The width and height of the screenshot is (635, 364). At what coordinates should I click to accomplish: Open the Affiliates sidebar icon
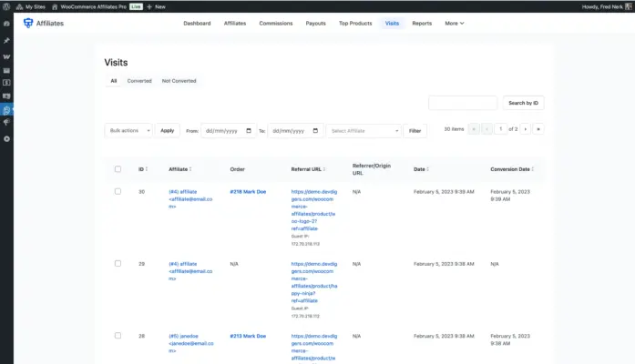point(6,109)
